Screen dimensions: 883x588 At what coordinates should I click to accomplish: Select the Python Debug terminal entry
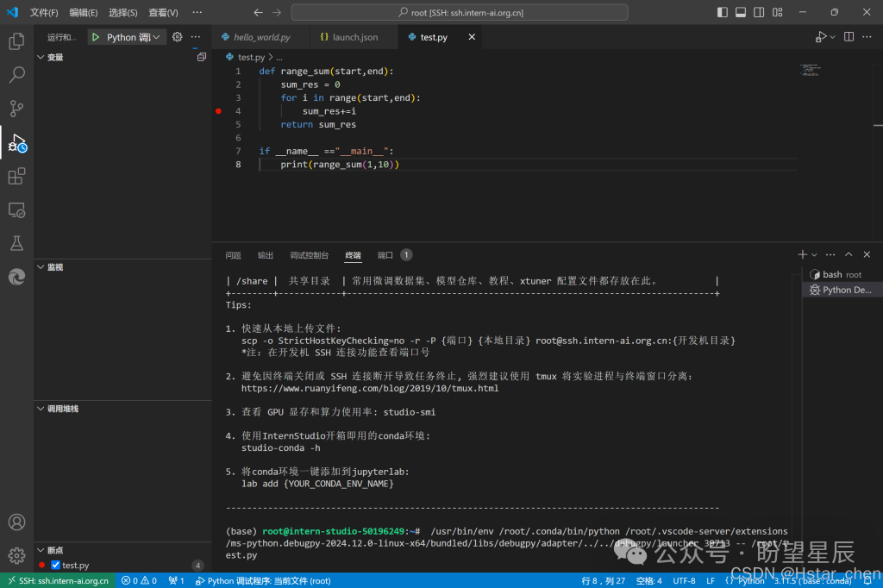(x=842, y=290)
